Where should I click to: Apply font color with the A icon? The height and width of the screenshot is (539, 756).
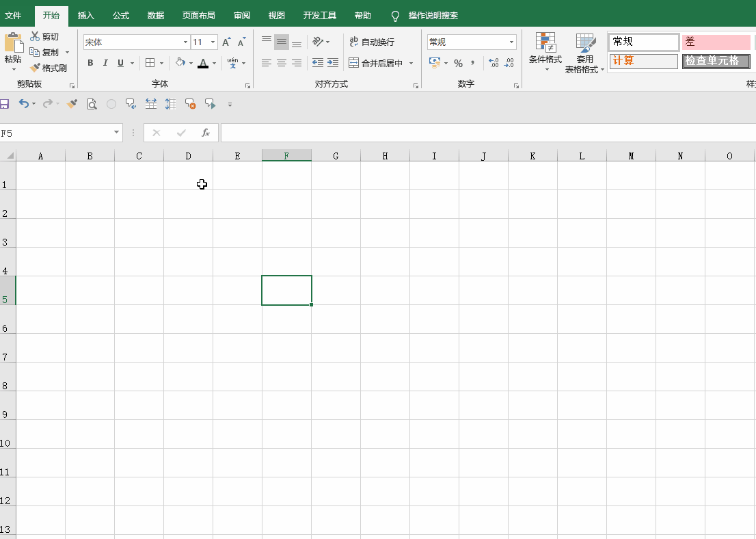pos(203,63)
